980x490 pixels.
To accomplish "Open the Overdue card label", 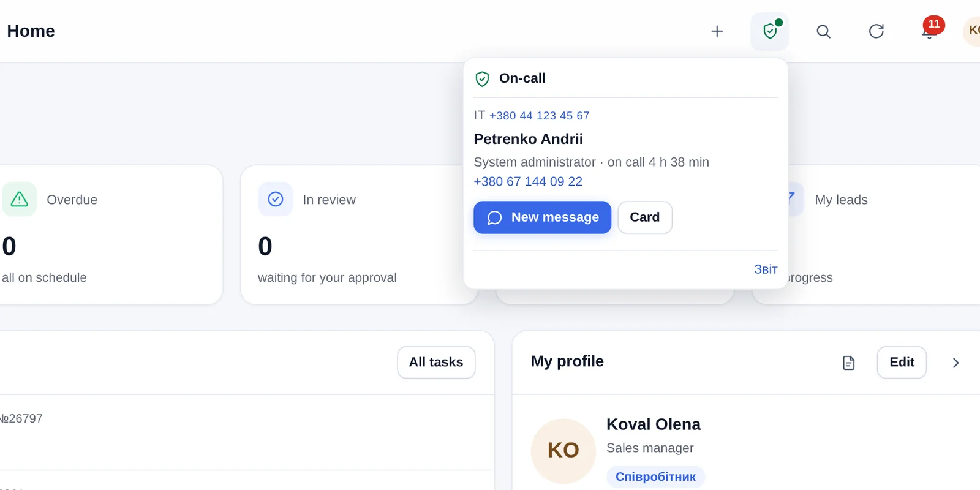I will coord(72,200).
